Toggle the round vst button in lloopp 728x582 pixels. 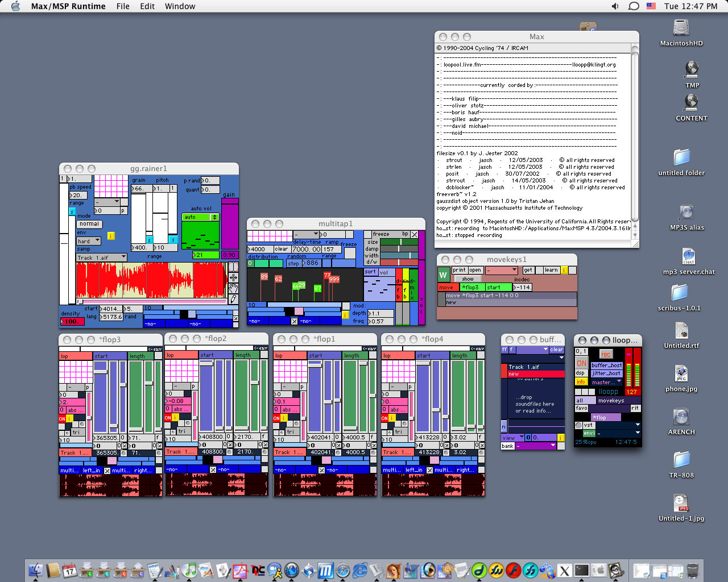pyautogui.click(x=578, y=425)
